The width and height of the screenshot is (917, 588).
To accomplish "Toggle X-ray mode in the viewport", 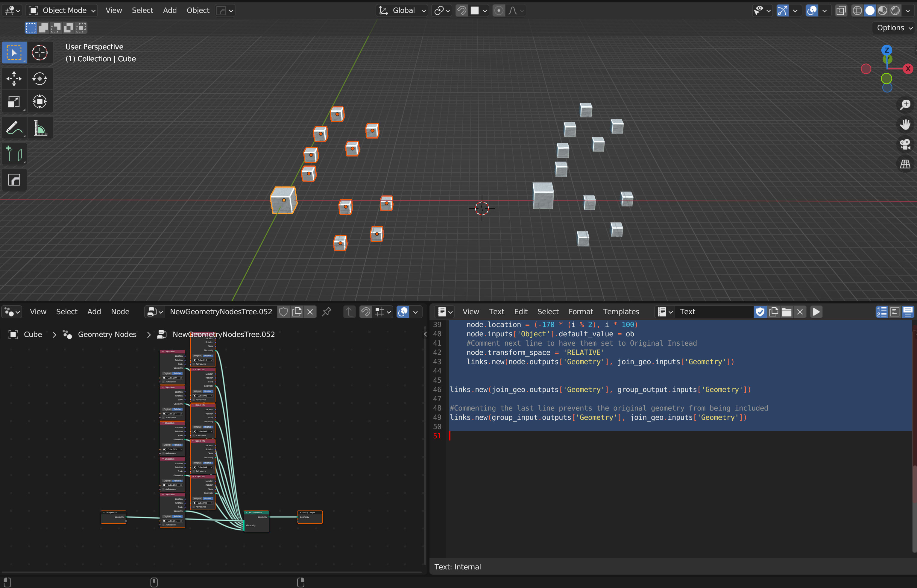I will [x=841, y=10].
